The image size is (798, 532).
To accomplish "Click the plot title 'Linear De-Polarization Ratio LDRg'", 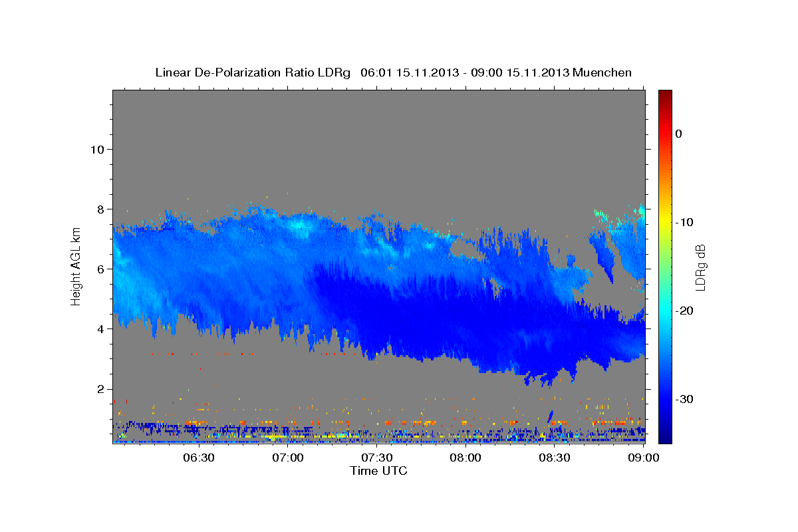I will [x=253, y=72].
